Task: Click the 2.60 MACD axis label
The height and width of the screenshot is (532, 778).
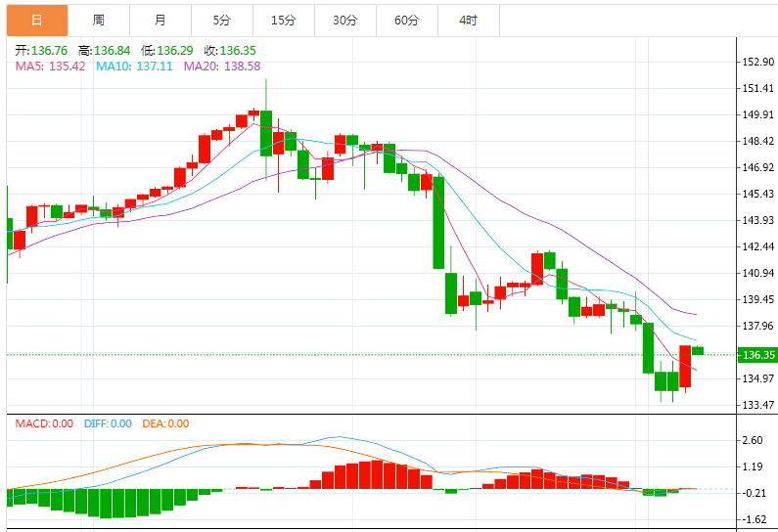Action: point(753,440)
